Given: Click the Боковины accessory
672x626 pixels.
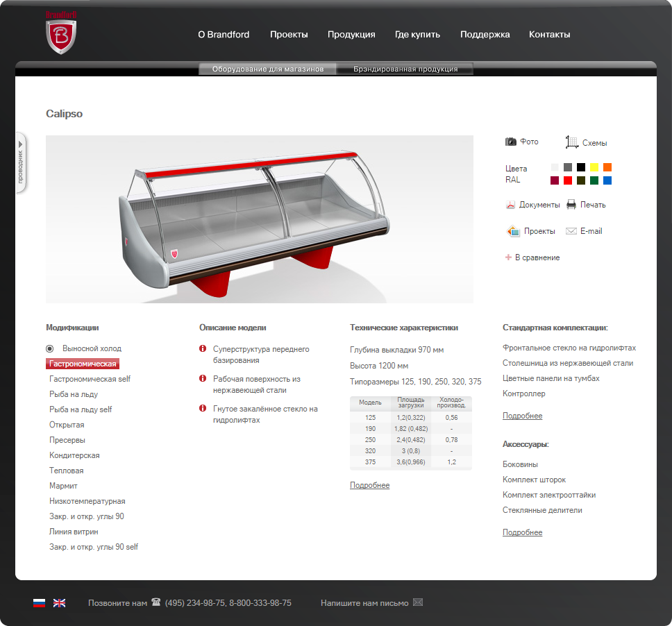Looking at the screenshot, I should 520,464.
